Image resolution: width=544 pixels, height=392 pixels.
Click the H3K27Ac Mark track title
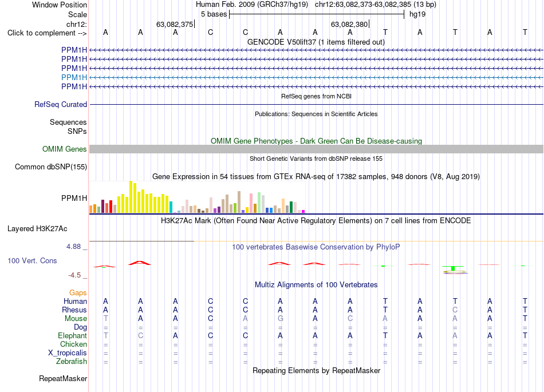(x=316, y=221)
